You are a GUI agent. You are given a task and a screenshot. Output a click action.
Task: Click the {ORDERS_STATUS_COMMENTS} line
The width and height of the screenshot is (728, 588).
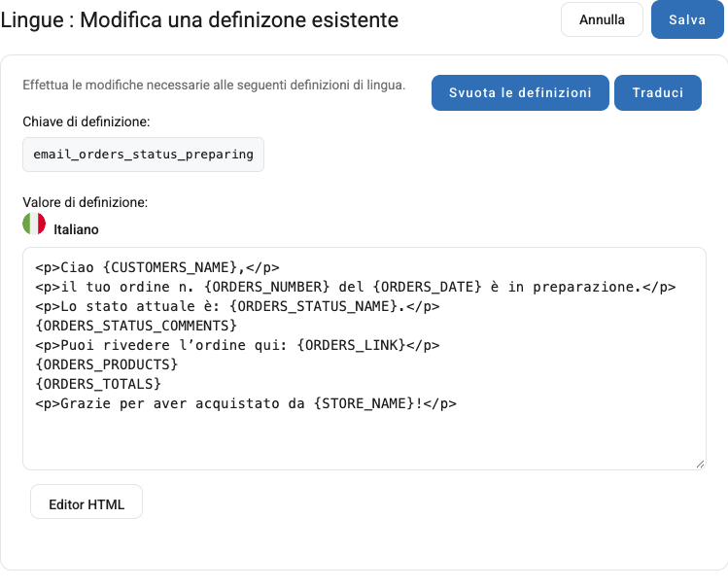(136, 326)
